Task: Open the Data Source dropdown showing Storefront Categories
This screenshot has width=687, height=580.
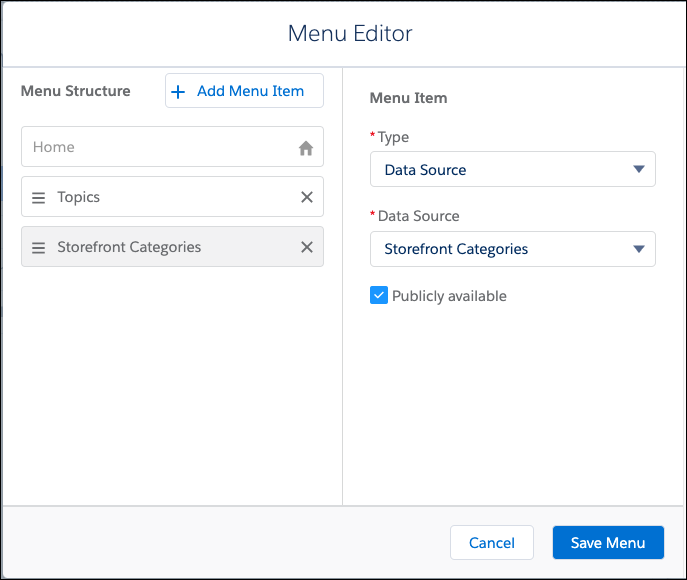Action: point(513,249)
